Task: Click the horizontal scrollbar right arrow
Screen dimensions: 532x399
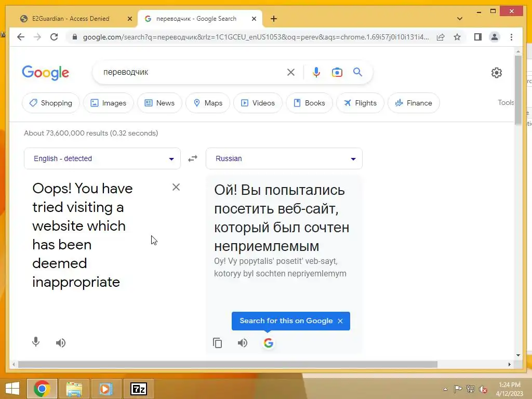Action: tap(509, 364)
